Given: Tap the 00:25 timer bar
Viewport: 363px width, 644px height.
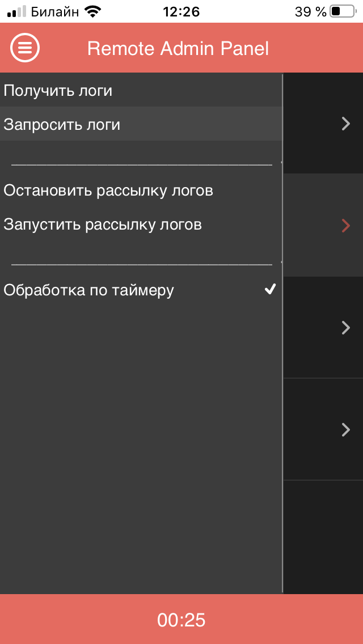Looking at the screenshot, I should point(181,619).
